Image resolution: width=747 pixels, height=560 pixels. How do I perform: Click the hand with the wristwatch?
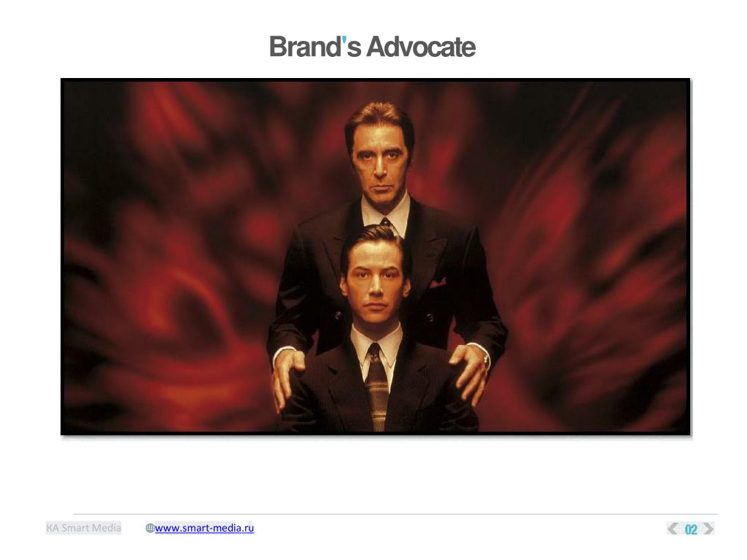coord(469,373)
